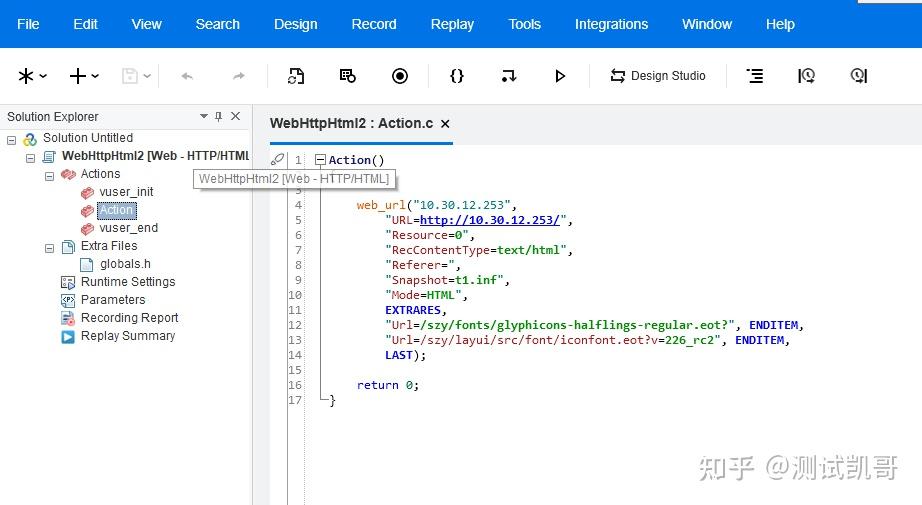Collapse the Extra Files tree node

coord(50,247)
